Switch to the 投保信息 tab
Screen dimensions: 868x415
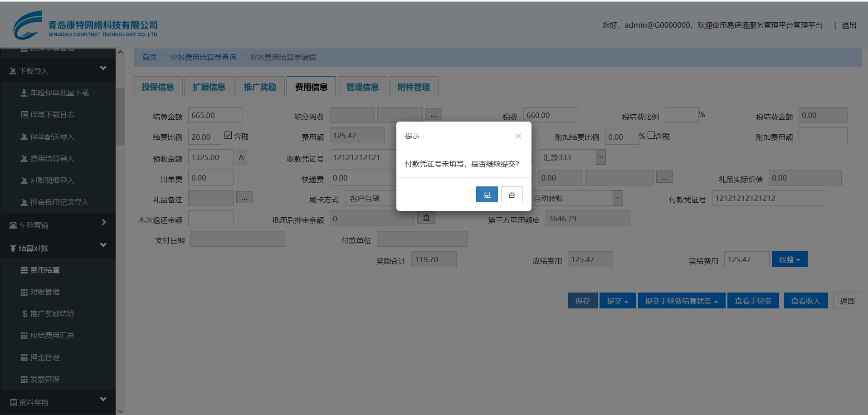157,87
